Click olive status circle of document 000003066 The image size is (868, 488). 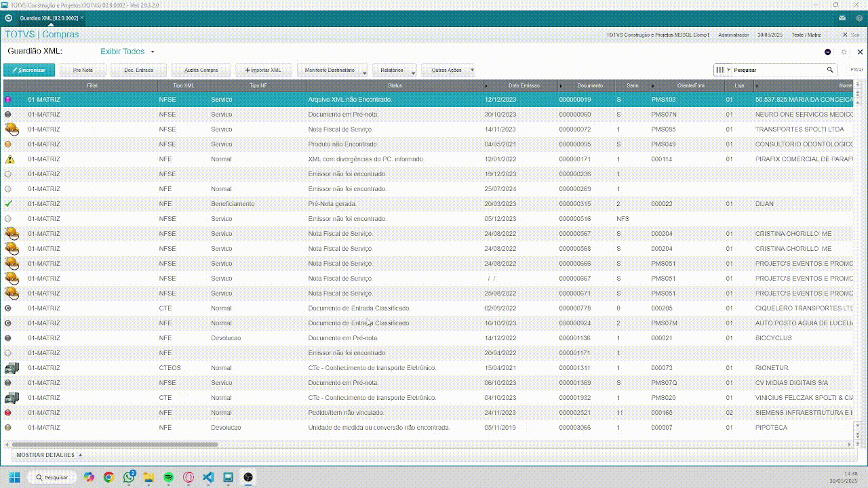[x=8, y=428]
